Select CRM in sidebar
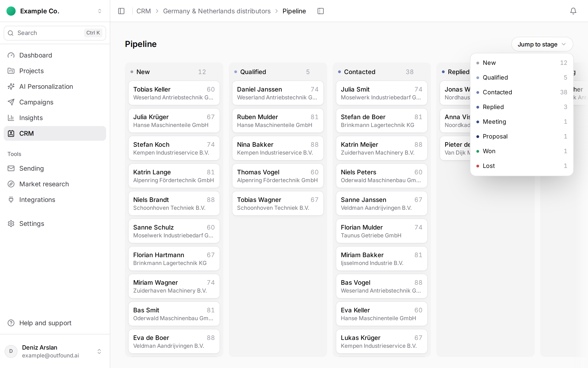This screenshot has width=588, height=368. (55, 133)
